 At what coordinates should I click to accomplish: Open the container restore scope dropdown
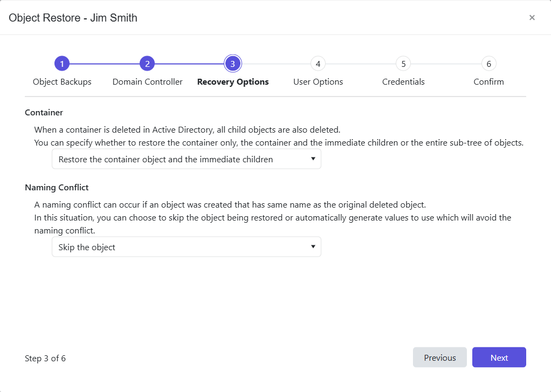click(186, 160)
